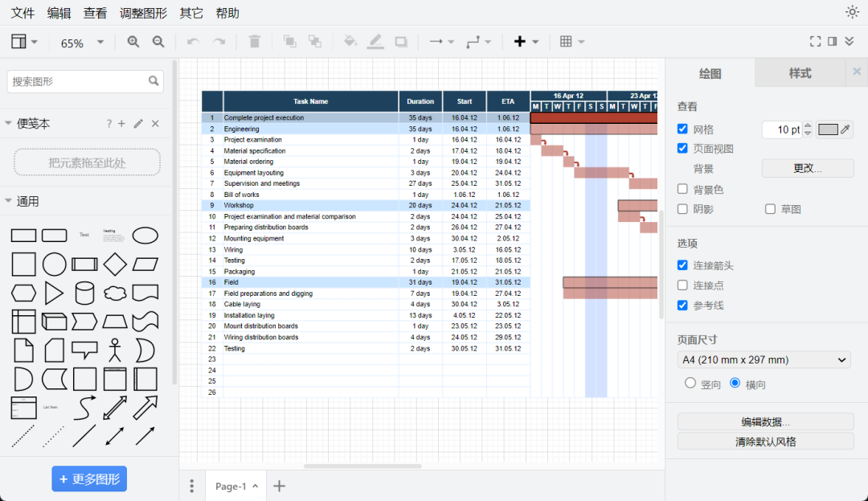Close the scratchpad with X icon
This screenshot has width=868, height=501.
(156, 124)
